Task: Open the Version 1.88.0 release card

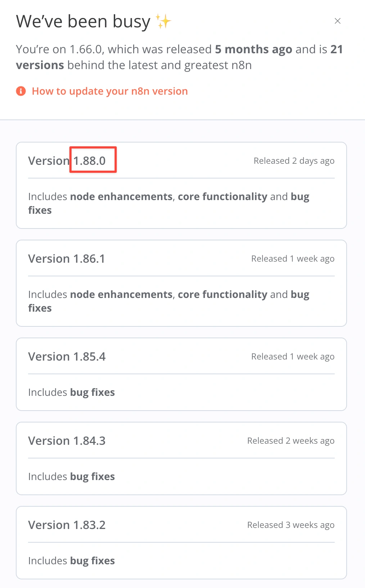Action: 181,185
